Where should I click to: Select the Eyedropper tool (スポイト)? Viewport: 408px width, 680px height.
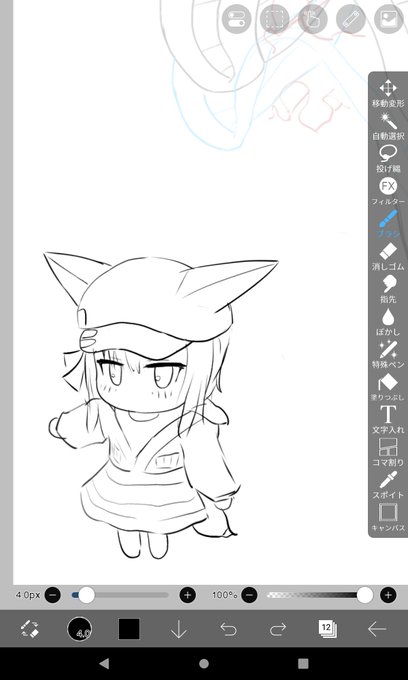click(388, 485)
